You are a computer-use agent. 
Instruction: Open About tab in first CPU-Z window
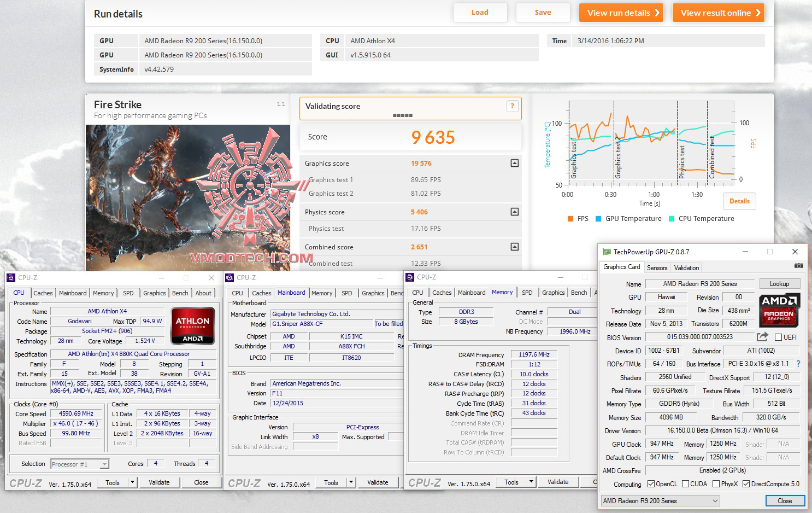click(203, 293)
